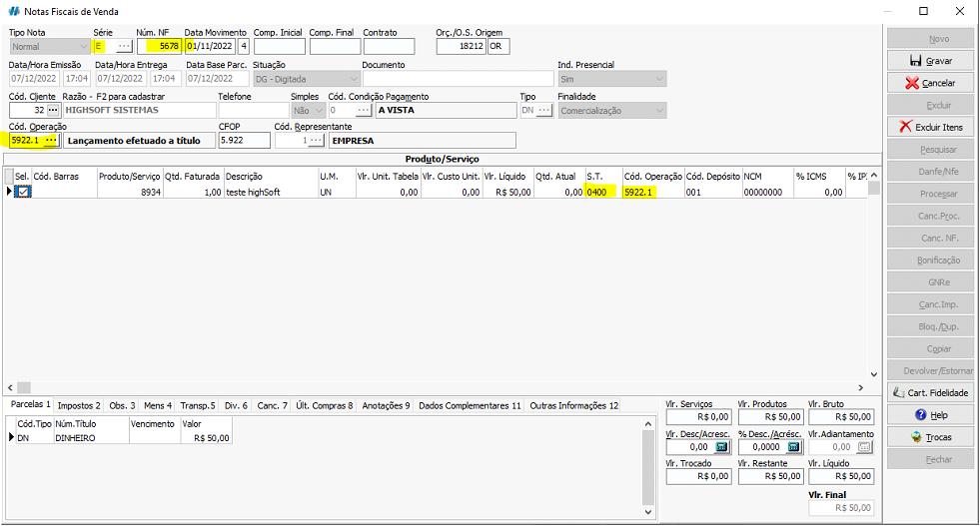This screenshot has width=980, height=526.
Task: Open the Help button
Action: pyautogui.click(x=930, y=414)
